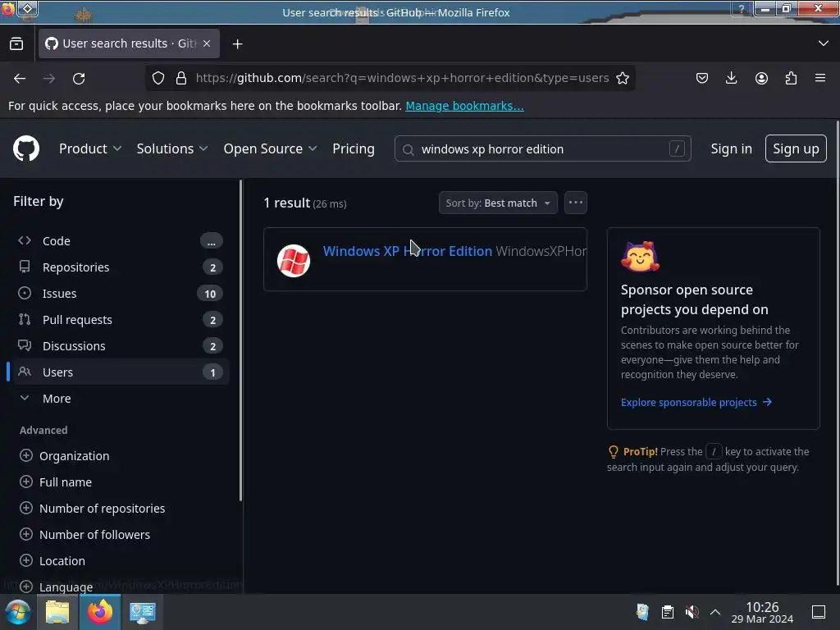Focus the GitHub search field
This screenshot has width=840, height=630.
[x=543, y=149]
